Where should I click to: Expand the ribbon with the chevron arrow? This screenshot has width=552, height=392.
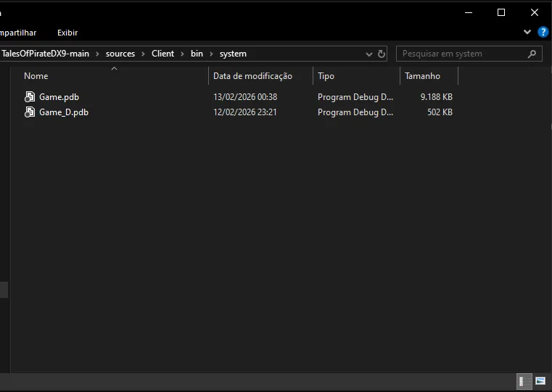[527, 33]
